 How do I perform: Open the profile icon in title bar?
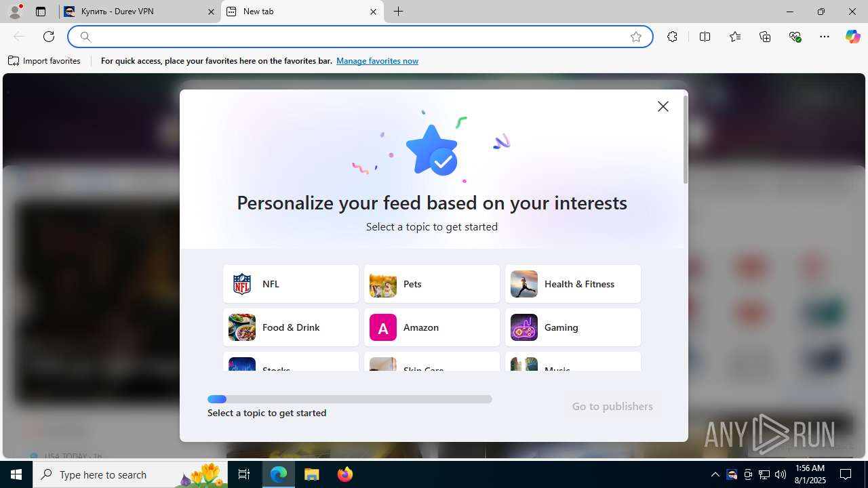click(15, 12)
